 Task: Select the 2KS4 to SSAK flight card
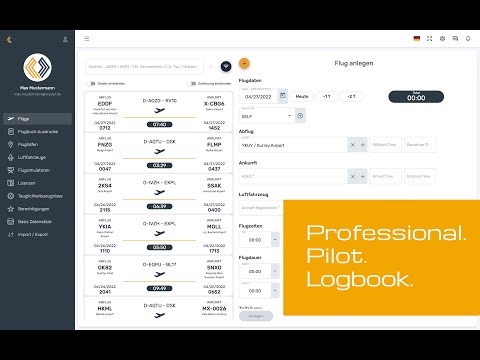159,194
